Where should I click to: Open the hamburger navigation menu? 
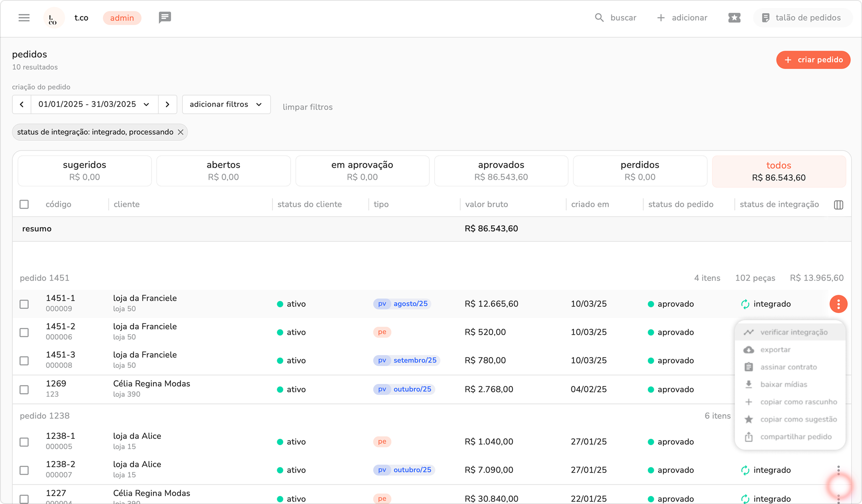pos(24,18)
